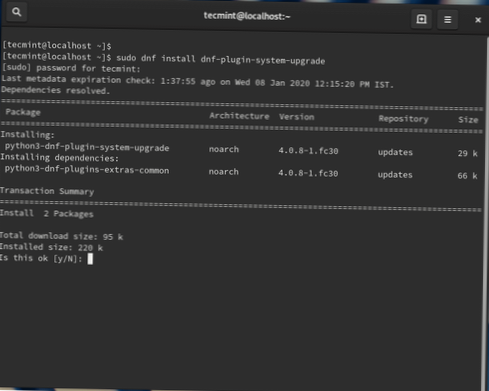Click the Installing: label
Screen dimensions: 489x391
(x=27, y=135)
